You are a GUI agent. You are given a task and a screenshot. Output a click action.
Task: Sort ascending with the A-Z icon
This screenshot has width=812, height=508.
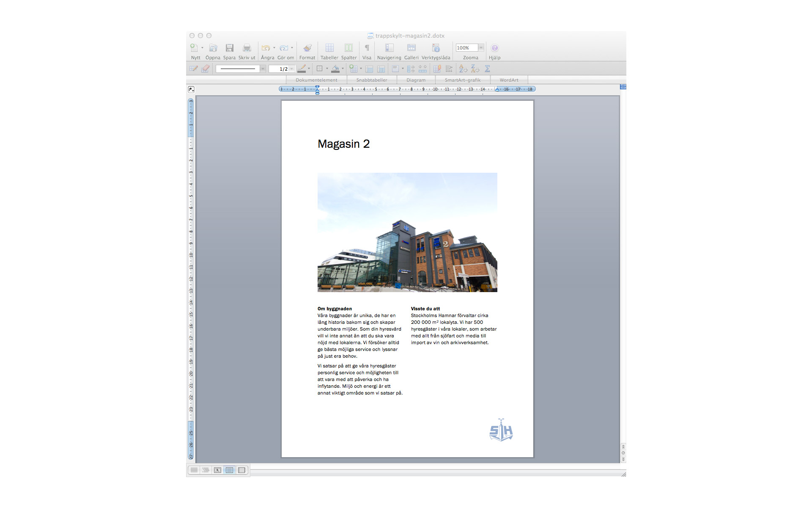coord(464,69)
